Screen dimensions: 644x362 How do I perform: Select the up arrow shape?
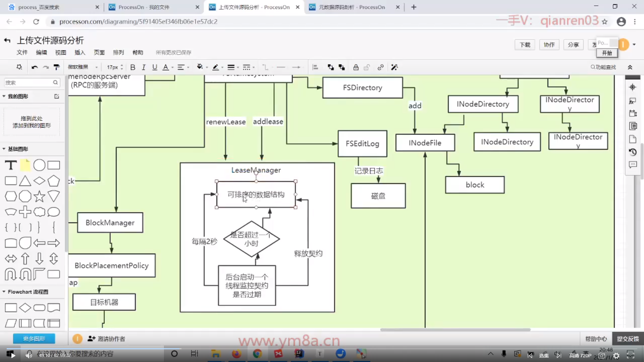[x=25, y=259]
